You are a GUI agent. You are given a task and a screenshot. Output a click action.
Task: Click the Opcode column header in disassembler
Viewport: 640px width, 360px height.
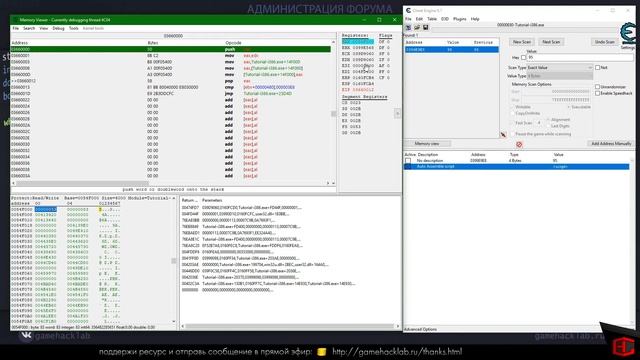coord(233,43)
